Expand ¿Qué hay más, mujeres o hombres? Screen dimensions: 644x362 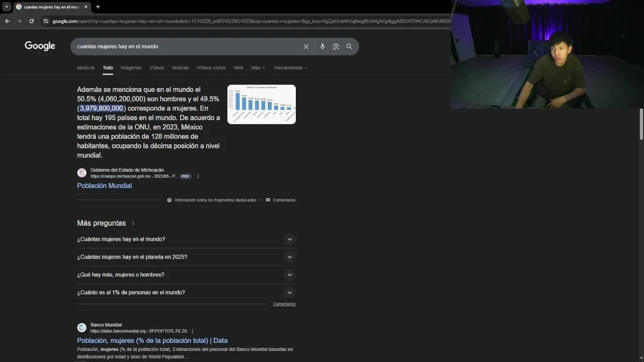click(186, 275)
